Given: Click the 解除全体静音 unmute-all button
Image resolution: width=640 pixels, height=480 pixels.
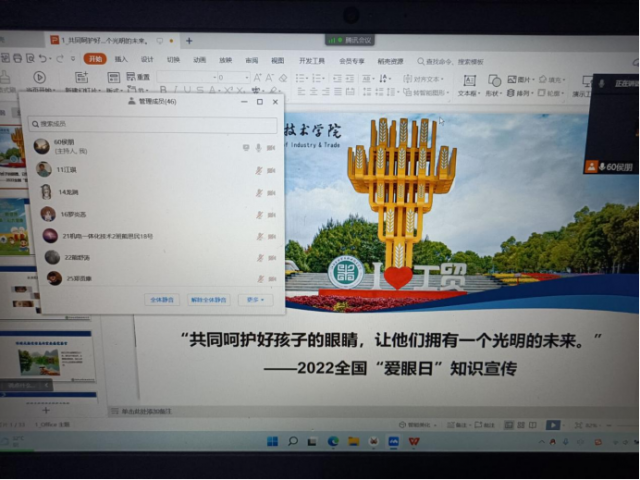Looking at the screenshot, I should point(209,299).
